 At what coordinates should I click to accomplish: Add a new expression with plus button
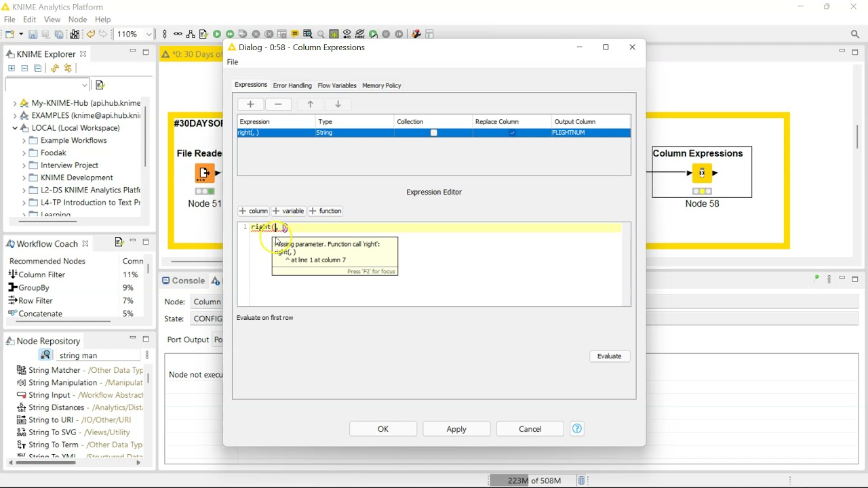point(250,104)
